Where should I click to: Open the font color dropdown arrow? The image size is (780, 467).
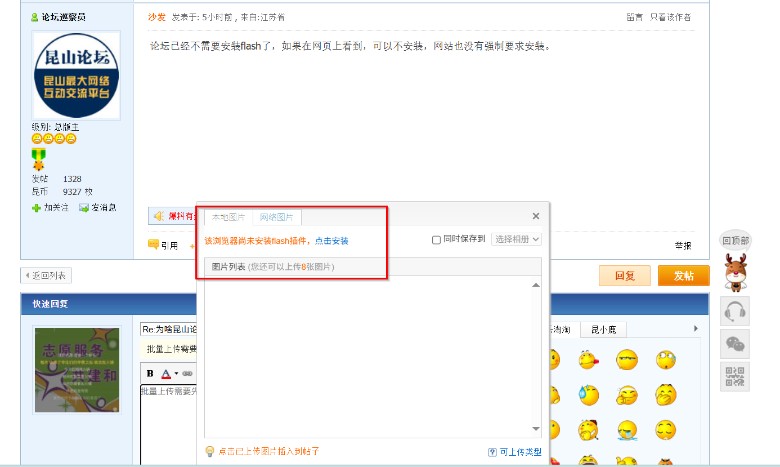click(x=174, y=373)
